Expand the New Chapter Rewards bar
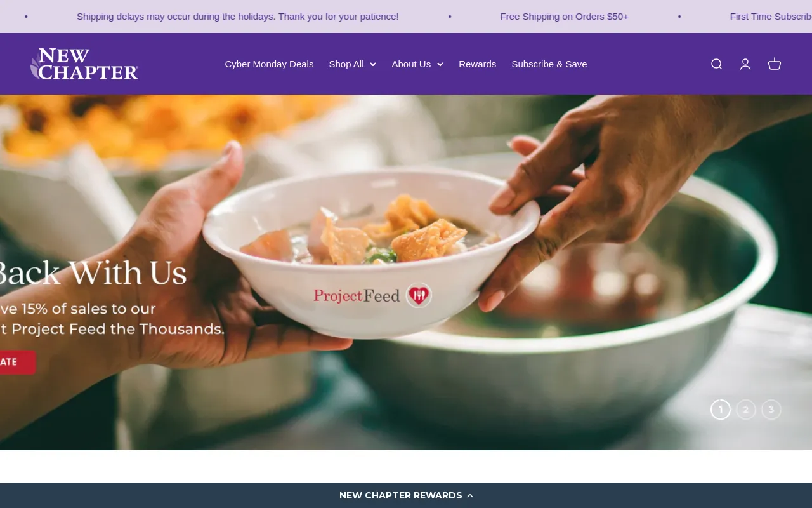 (x=406, y=495)
